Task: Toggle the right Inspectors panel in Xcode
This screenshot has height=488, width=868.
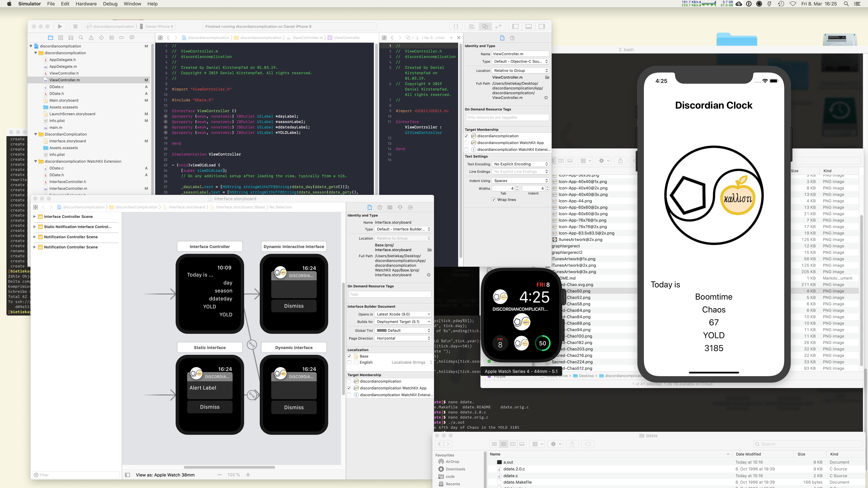Action: coord(542,26)
